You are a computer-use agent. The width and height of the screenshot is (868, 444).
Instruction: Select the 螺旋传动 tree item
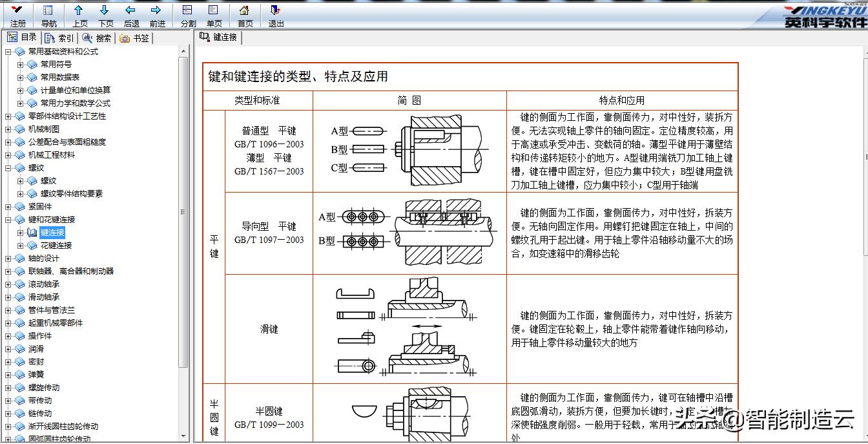coord(43,388)
